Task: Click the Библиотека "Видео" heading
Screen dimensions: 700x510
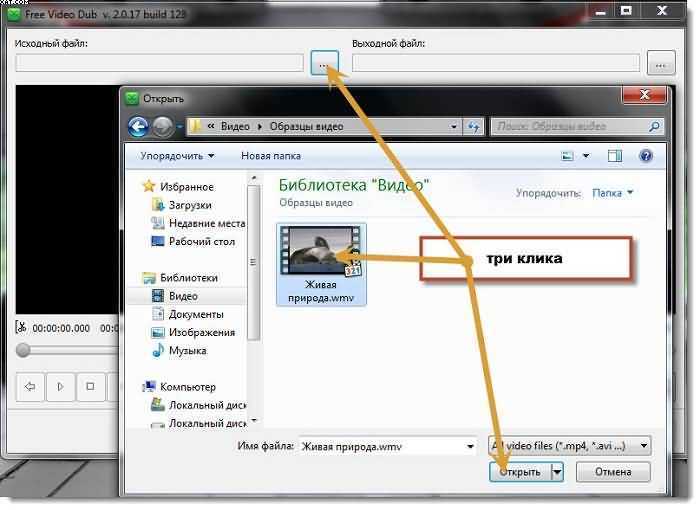Action: 354,185
